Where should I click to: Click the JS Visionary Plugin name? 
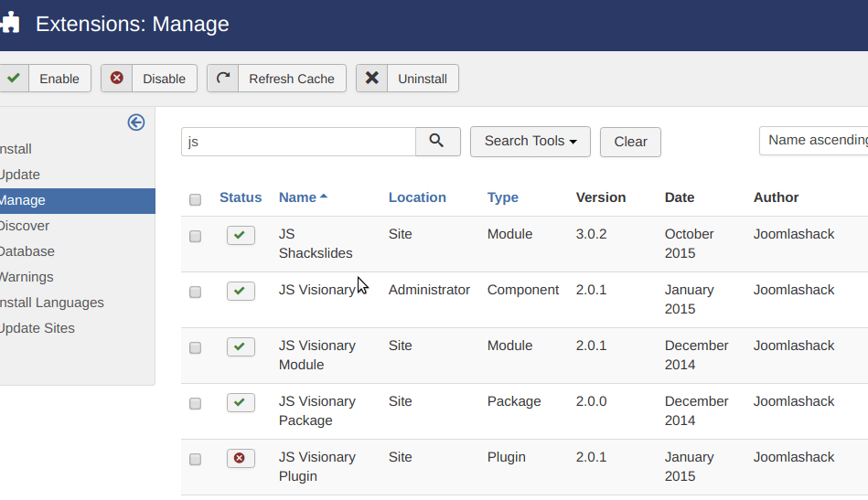pyautogui.click(x=317, y=467)
